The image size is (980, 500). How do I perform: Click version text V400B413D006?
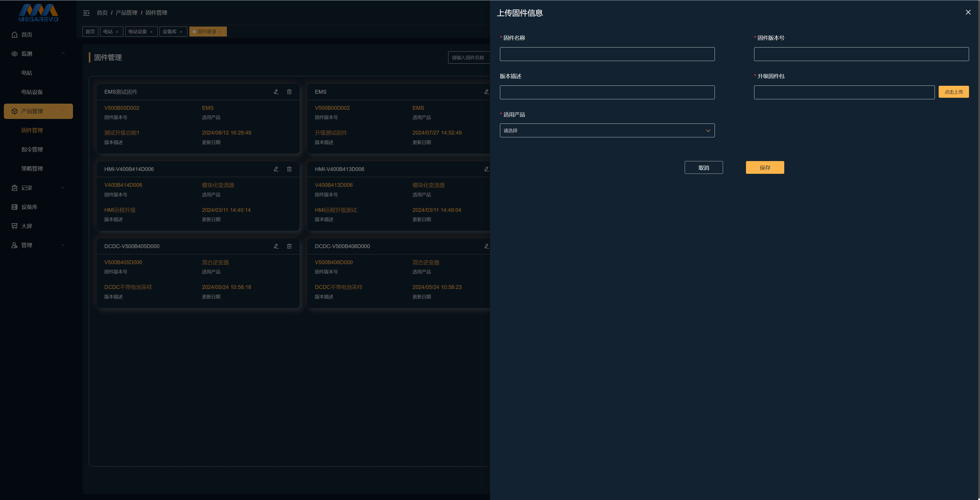tap(334, 185)
